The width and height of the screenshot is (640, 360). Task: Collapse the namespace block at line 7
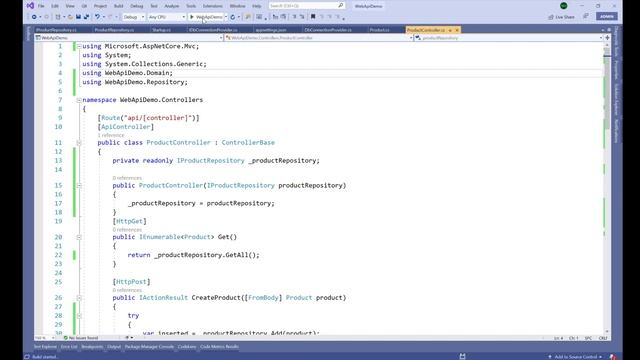[79, 100]
